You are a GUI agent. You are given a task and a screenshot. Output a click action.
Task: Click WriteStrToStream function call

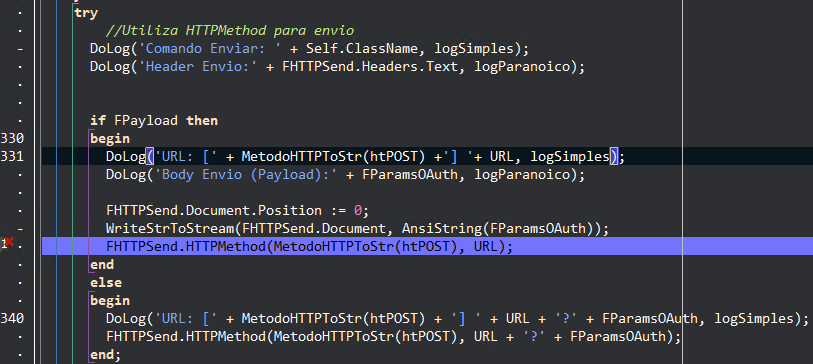[x=170, y=229]
